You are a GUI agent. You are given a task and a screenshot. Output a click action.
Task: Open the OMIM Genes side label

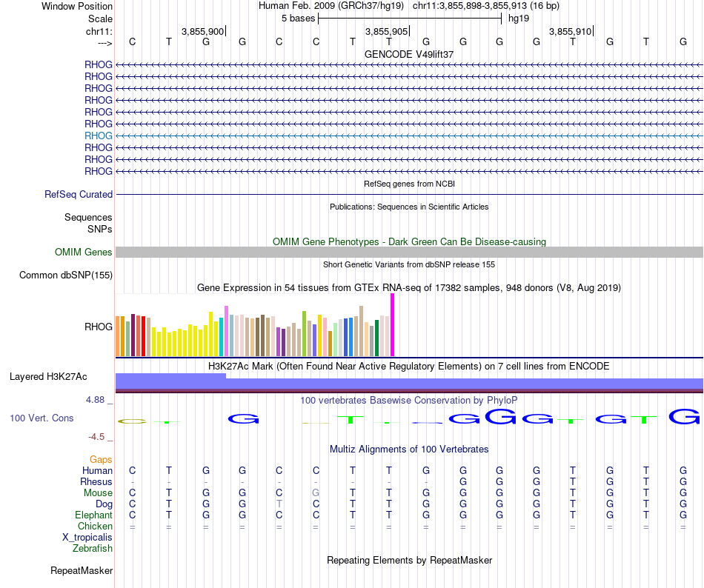click(x=83, y=252)
